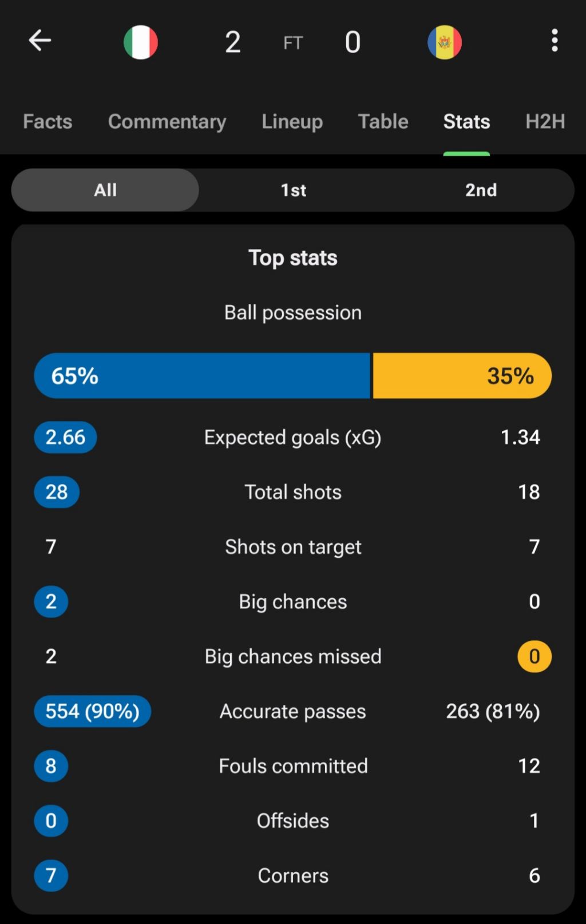The width and height of the screenshot is (586, 924).
Task: Tap the back arrow icon
Action: pyautogui.click(x=40, y=40)
